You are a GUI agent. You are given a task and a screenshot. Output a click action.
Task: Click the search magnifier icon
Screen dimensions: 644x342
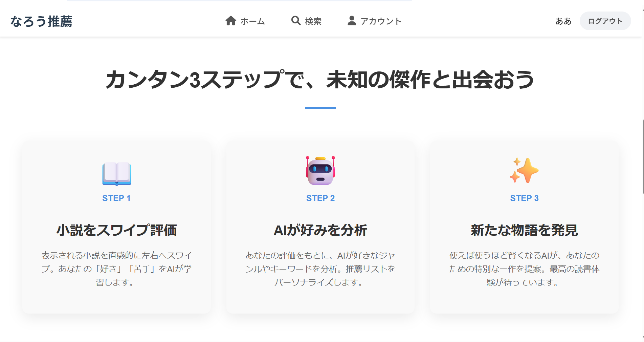[296, 21]
